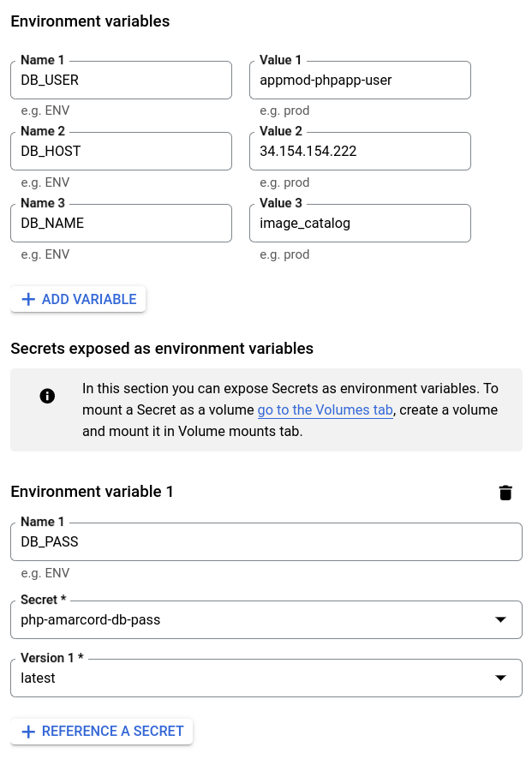Image resolution: width=532 pixels, height=765 pixels.
Task: Open the Secret dropdown showing php-amarcord-db-pass
Action: (257, 619)
